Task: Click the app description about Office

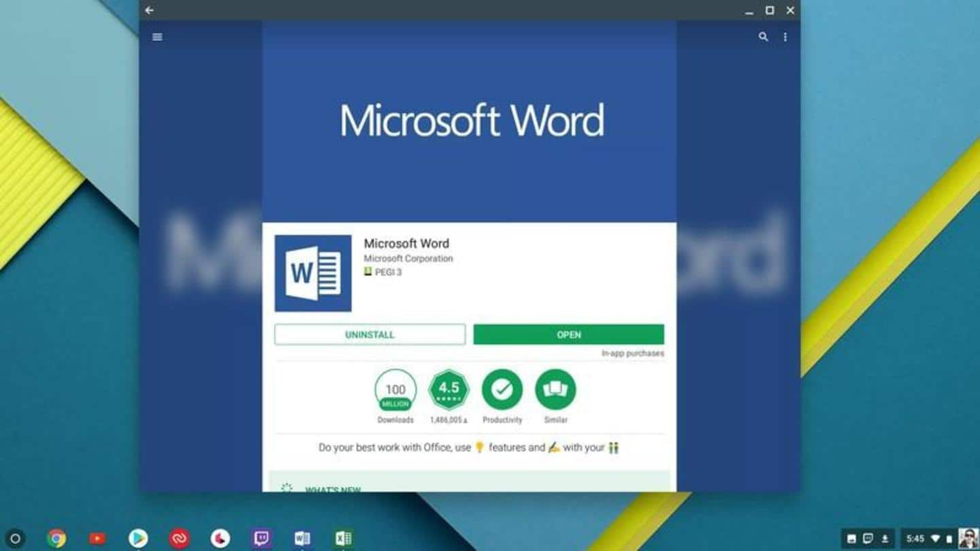Action: click(x=469, y=447)
